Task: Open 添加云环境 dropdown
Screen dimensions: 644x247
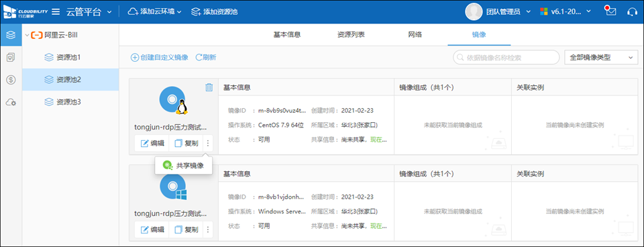Action: click(154, 12)
